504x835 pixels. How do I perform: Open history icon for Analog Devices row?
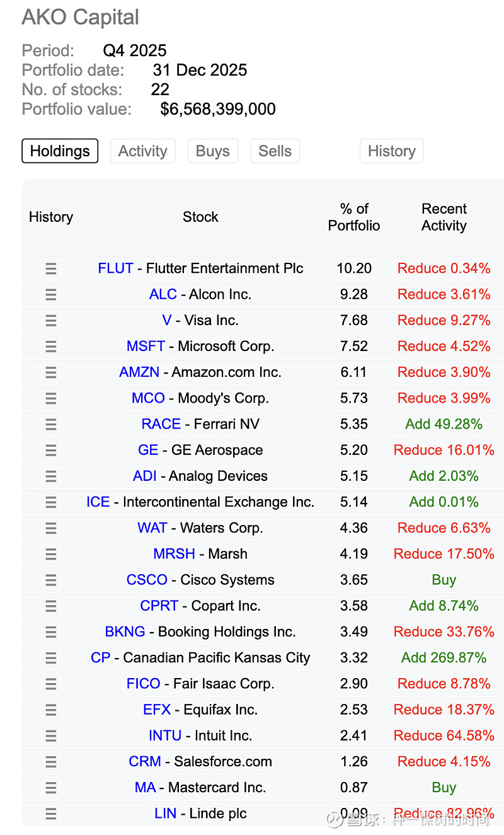point(51,476)
